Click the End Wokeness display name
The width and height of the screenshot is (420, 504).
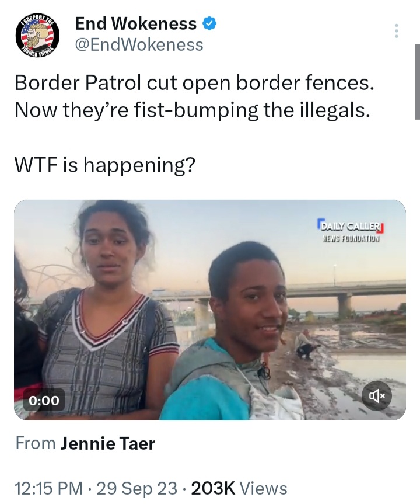135,23
